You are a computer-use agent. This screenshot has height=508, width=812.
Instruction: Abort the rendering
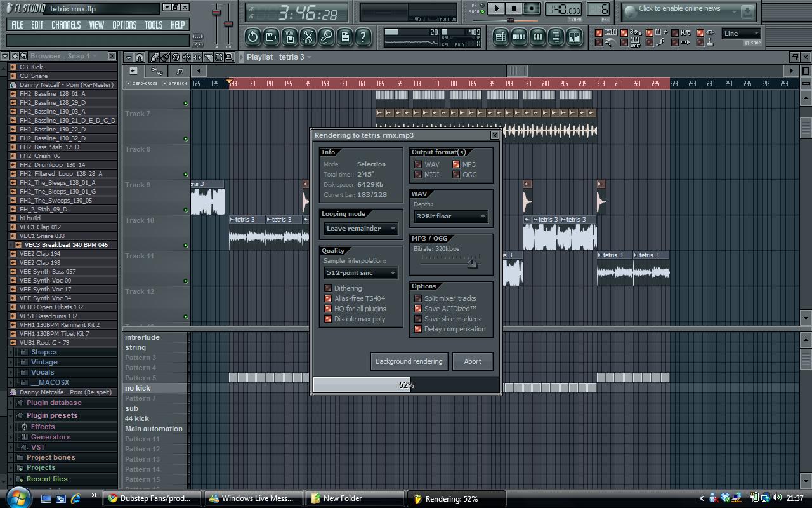coord(473,361)
